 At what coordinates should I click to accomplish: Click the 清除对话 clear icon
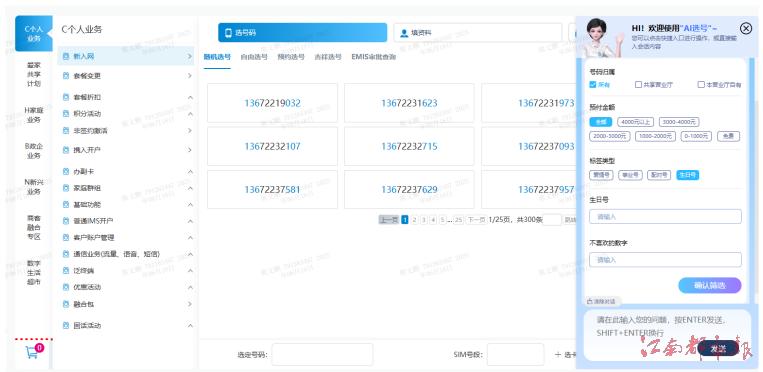tap(590, 301)
